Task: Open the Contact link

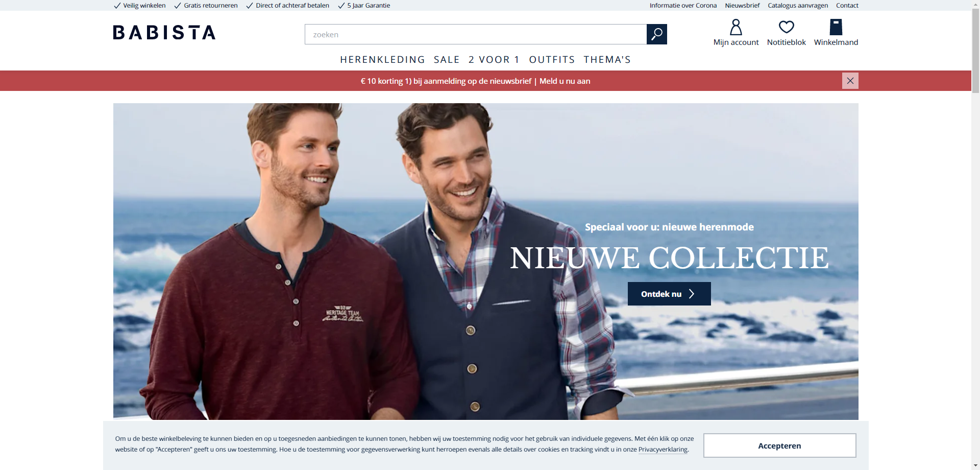Action: [x=847, y=6]
